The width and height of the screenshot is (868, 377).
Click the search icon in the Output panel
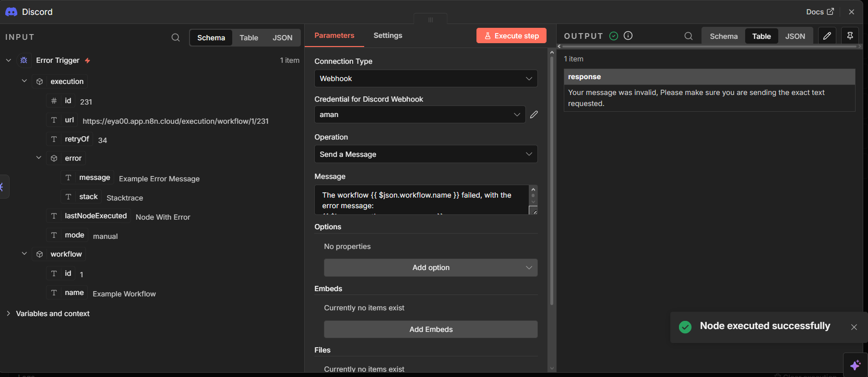point(688,36)
